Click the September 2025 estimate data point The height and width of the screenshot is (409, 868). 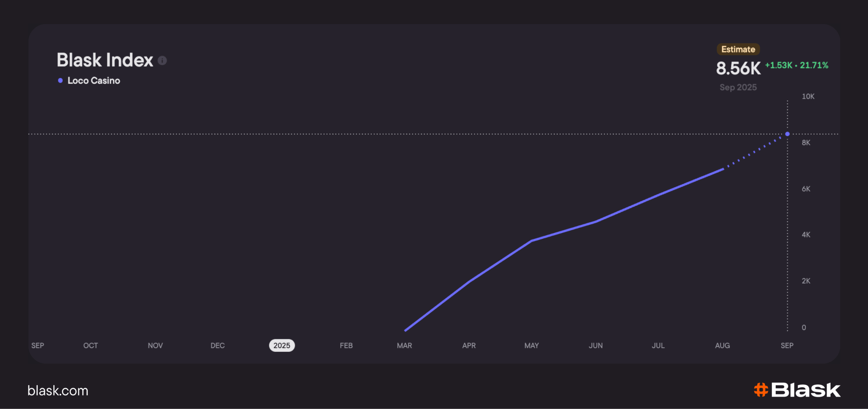click(787, 134)
